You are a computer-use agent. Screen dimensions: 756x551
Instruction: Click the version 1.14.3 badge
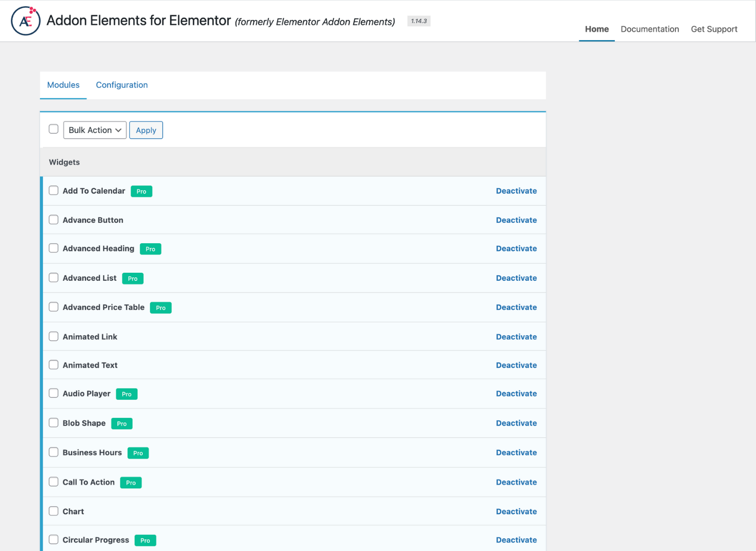point(419,21)
